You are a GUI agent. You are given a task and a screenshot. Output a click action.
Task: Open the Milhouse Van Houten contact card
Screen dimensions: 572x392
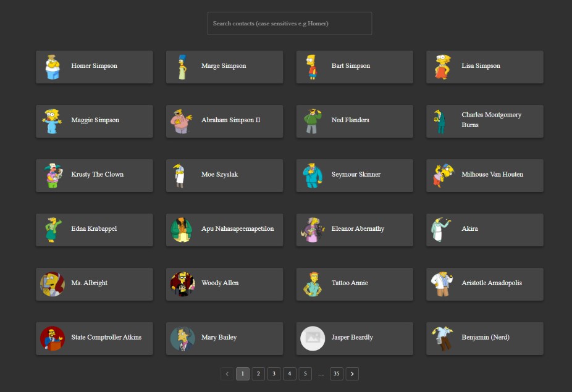point(484,175)
